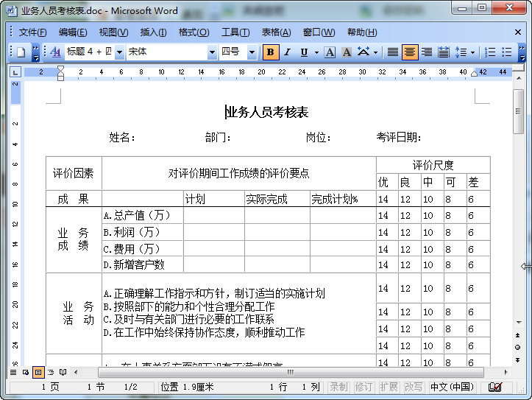Click vertical scrollbar up arrow
532x400 pixels.
tap(519, 78)
